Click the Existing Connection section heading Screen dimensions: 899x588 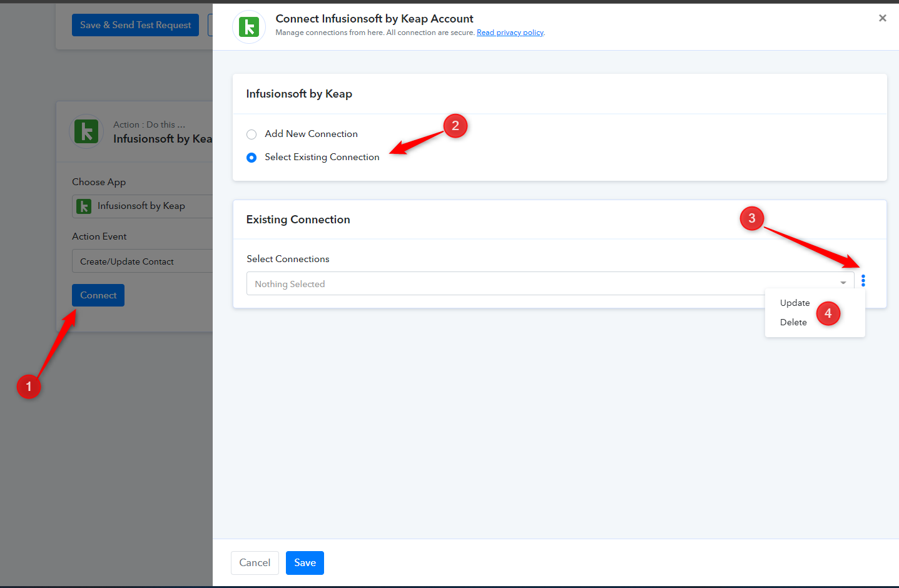(298, 220)
